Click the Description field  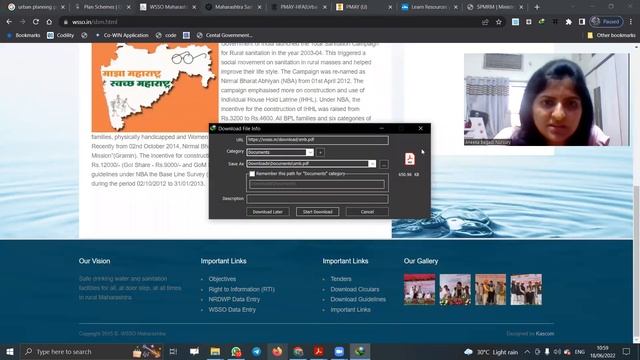pyautogui.click(x=317, y=199)
